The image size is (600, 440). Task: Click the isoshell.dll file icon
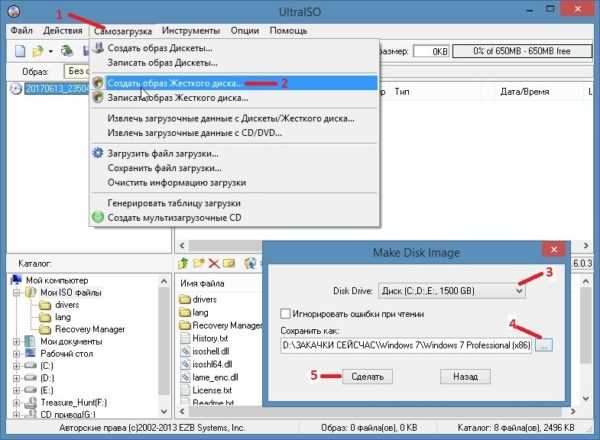click(x=185, y=351)
